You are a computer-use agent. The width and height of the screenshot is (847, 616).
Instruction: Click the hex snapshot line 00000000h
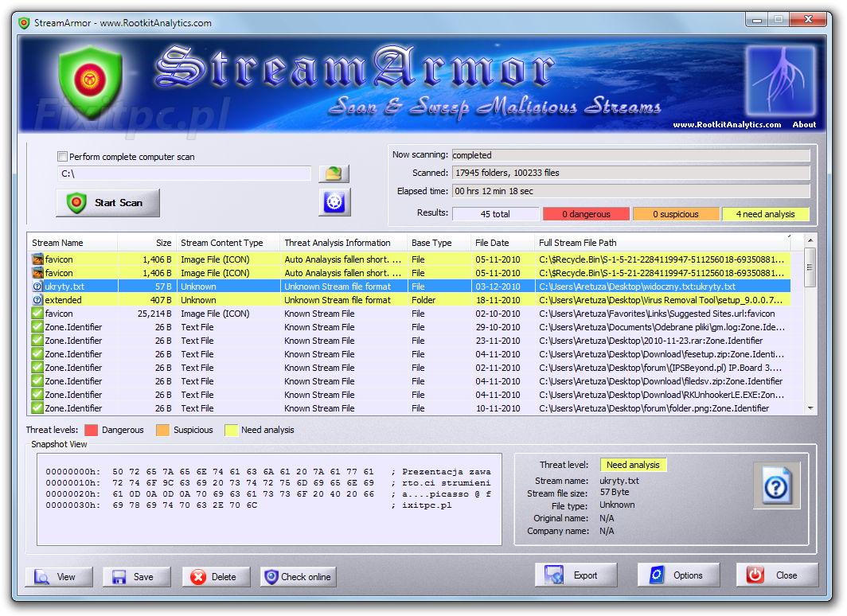tap(268, 472)
